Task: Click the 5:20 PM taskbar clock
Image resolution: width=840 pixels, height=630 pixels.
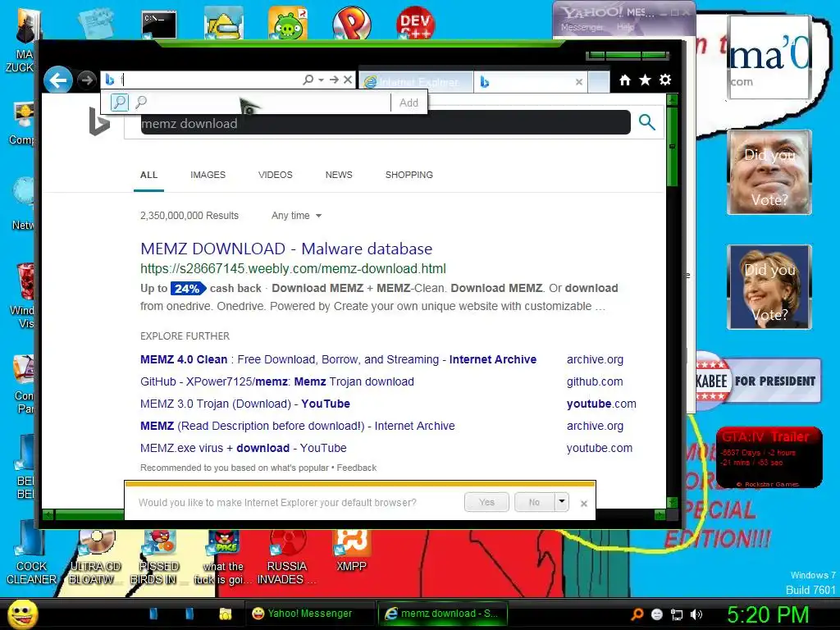Action: click(x=767, y=614)
